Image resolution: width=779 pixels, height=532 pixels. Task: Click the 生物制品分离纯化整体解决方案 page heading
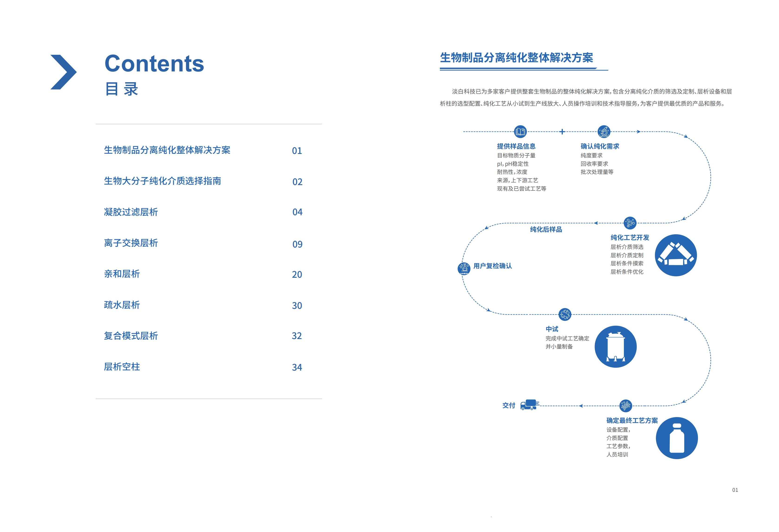(516, 58)
